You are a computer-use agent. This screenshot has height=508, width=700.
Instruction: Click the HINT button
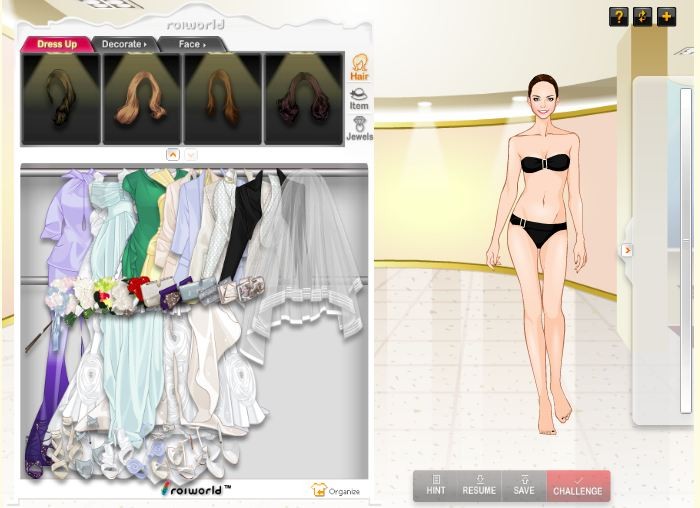click(436, 486)
